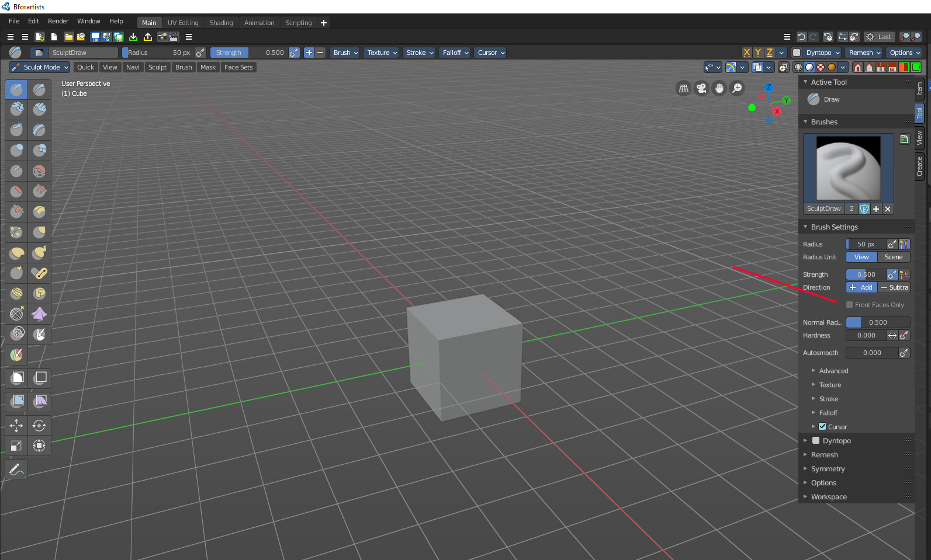Enable the Dyntopo checkbox in sidebar
The image size is (931, 560).
(x=816, y=441)
